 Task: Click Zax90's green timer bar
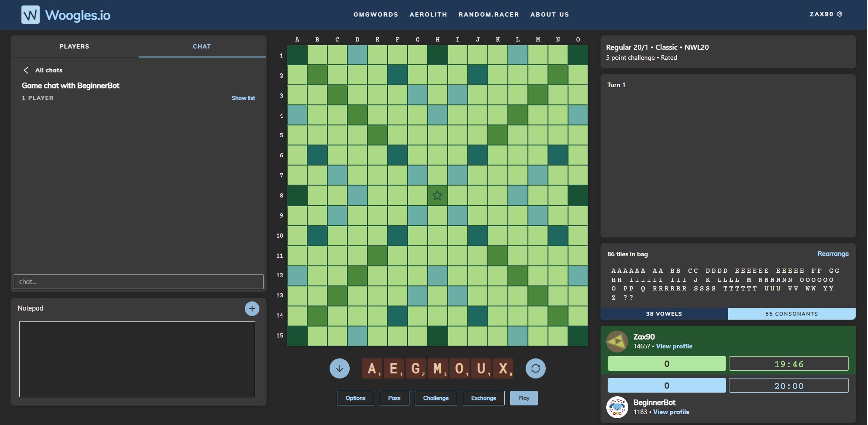(x=666, y=363)
